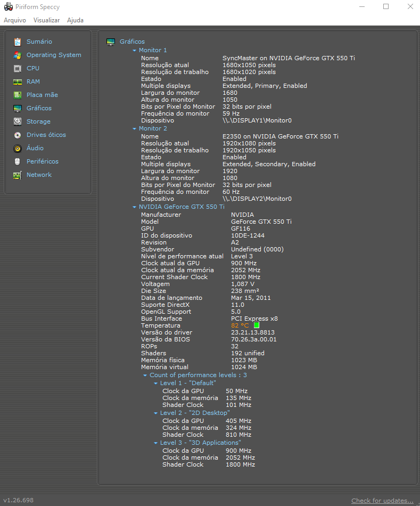Open the Arquivo menu
The image size is (420, 506).
15,20
